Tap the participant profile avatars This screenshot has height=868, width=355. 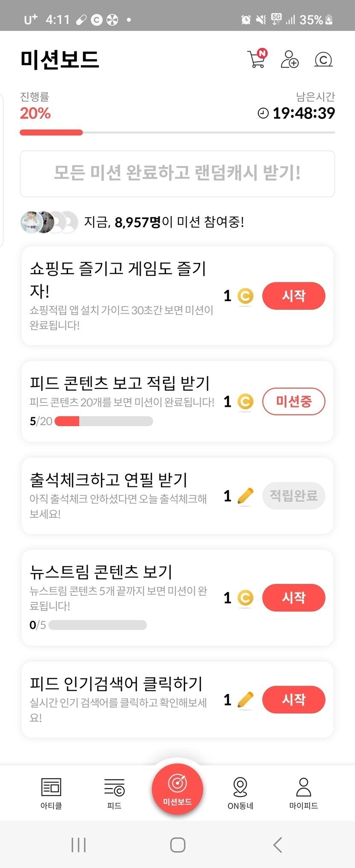pyautogui.click(x=49, y=222)
